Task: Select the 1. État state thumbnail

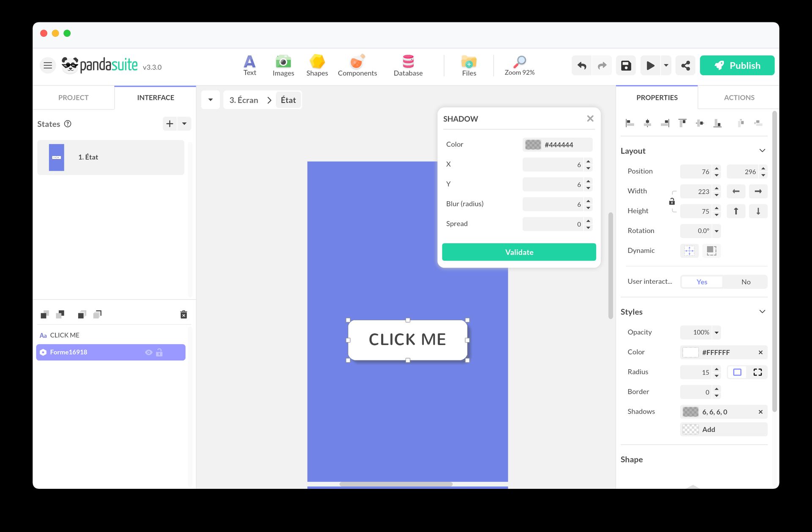Action: click(57, 157)
